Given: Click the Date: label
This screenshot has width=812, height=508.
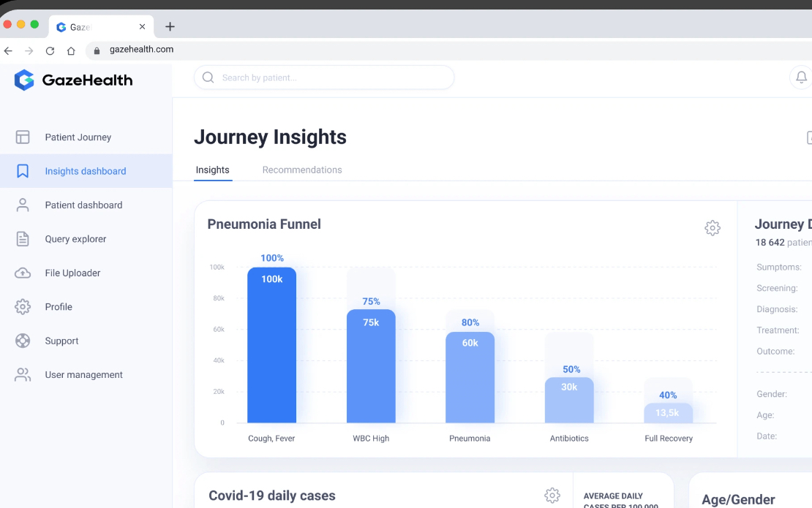Looking at the screenshot, I should [767, 436].
